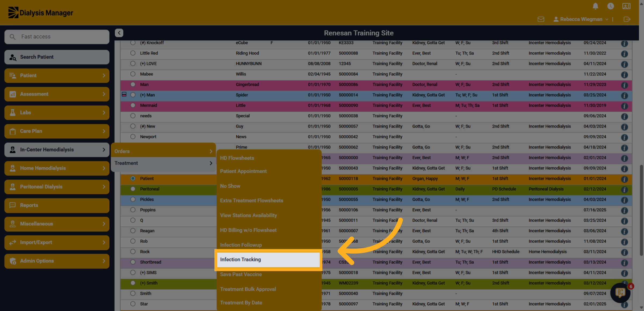Open the chat support bubble
Screen dimensions: 644x311
point(620,292)
